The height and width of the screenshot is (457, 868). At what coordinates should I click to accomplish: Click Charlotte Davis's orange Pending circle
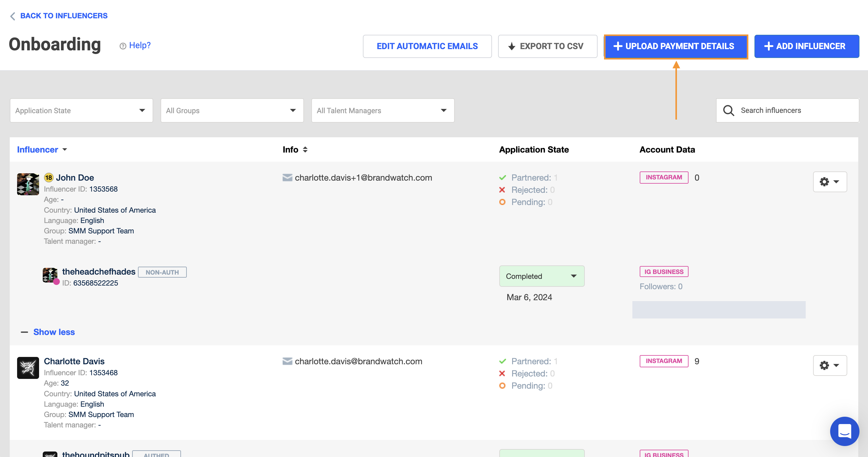click(502, 386)
